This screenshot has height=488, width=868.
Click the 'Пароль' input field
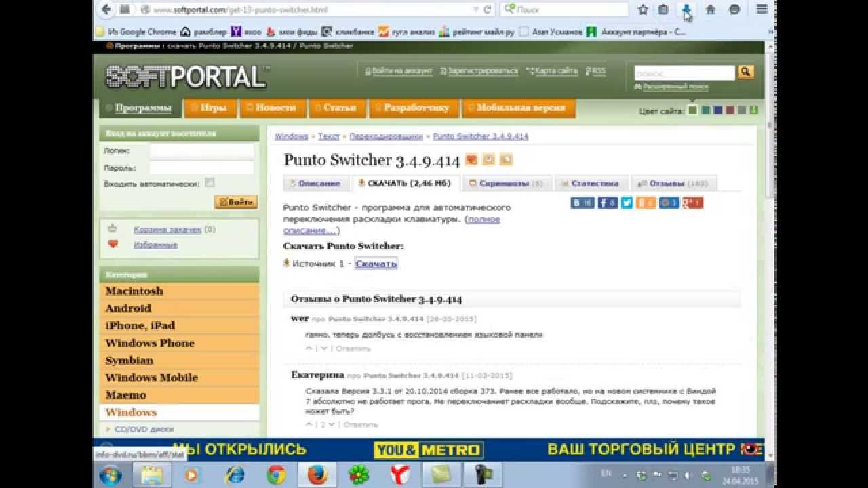[201, 167]
